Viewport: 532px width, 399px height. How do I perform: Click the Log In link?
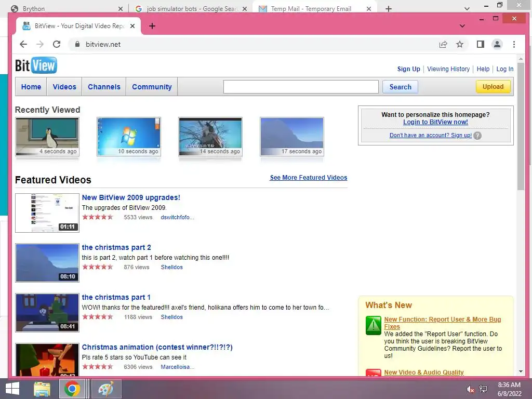click(505, 69)
